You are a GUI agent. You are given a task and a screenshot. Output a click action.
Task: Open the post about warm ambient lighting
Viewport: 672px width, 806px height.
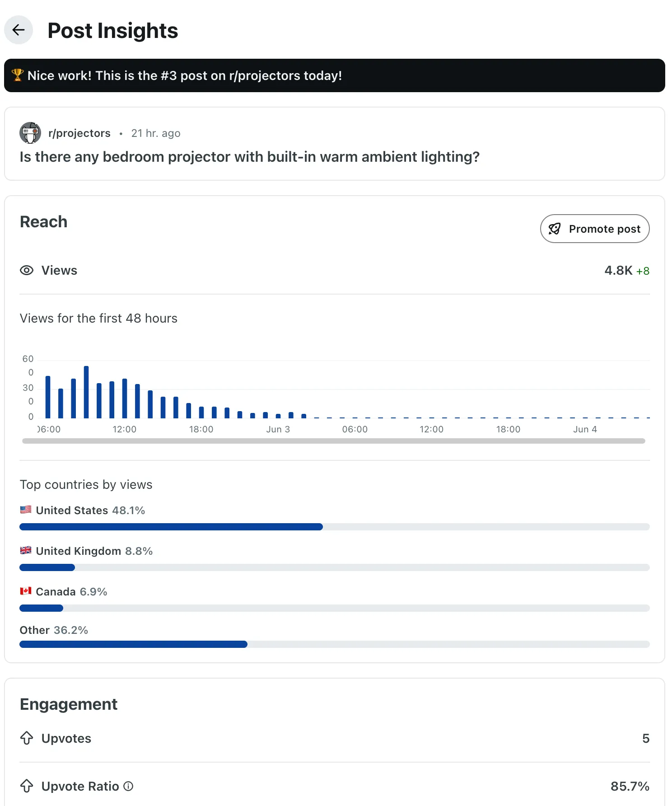(x=250, y=157)
